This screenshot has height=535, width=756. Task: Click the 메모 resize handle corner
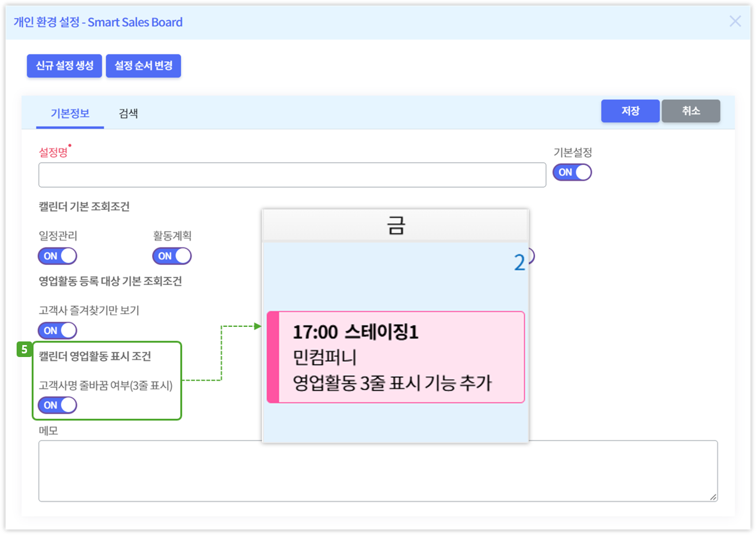tap(713, 497)
